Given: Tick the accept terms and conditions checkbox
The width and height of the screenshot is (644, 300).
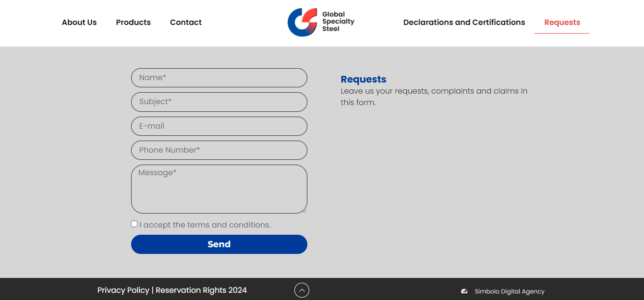Looking at the screenshot, I should click(x=134, y=224).
